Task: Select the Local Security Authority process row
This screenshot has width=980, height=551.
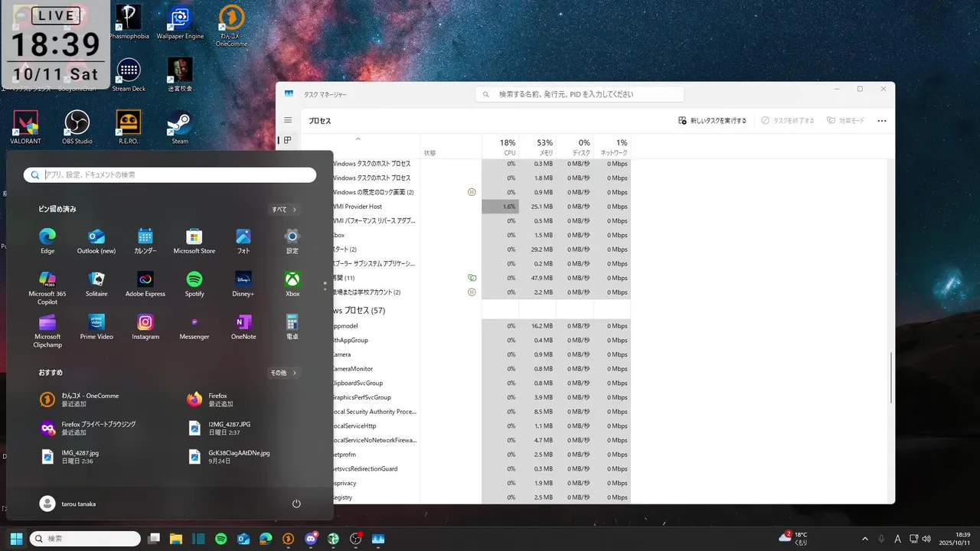Action: (x=481, y=412)
